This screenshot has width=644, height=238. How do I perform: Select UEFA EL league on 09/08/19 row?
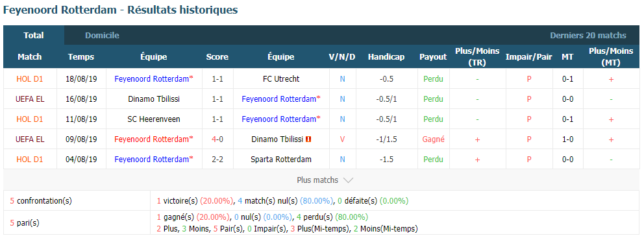(x=30, y=139)
